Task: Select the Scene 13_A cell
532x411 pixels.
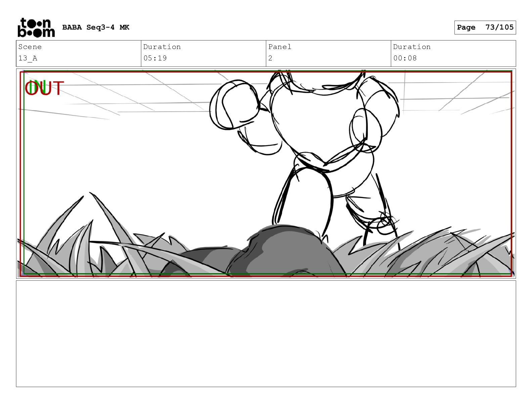Action: (x=79, y=53)
